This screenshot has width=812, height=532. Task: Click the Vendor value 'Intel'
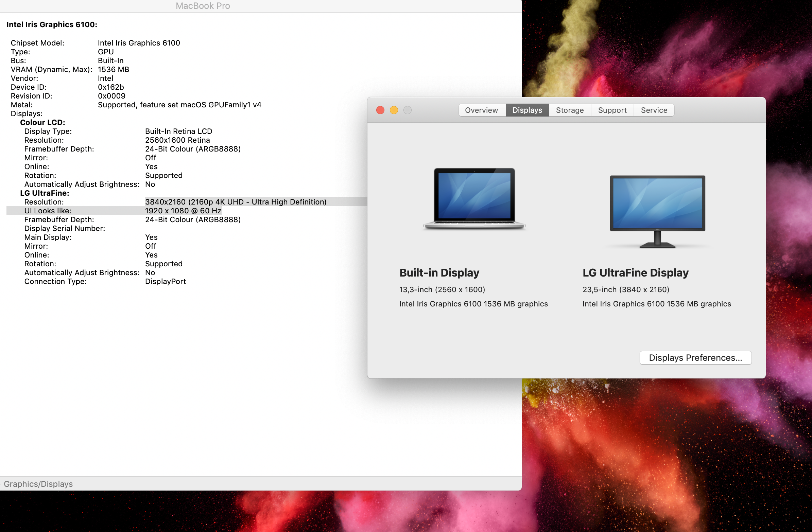pyautogui.click(x=105, y=78)
